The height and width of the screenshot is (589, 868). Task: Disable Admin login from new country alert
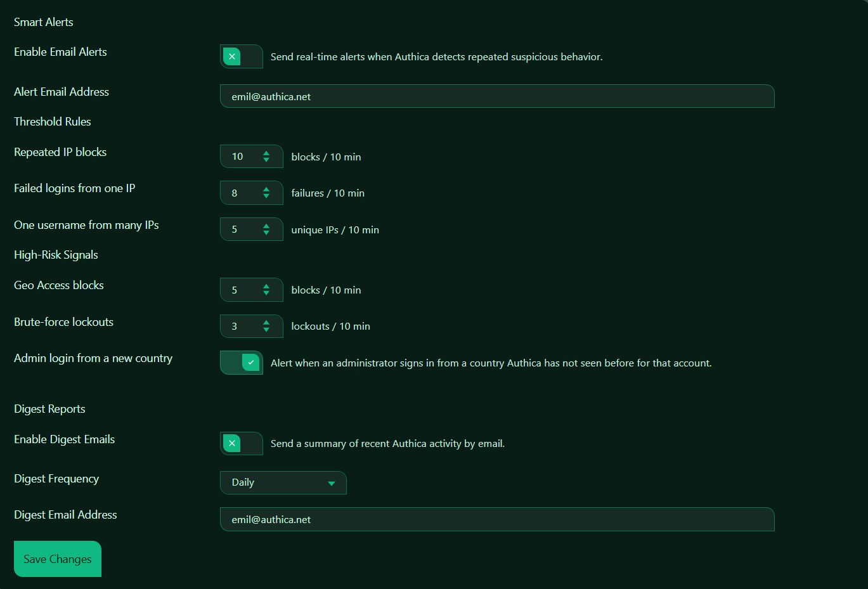pos(241,363)
